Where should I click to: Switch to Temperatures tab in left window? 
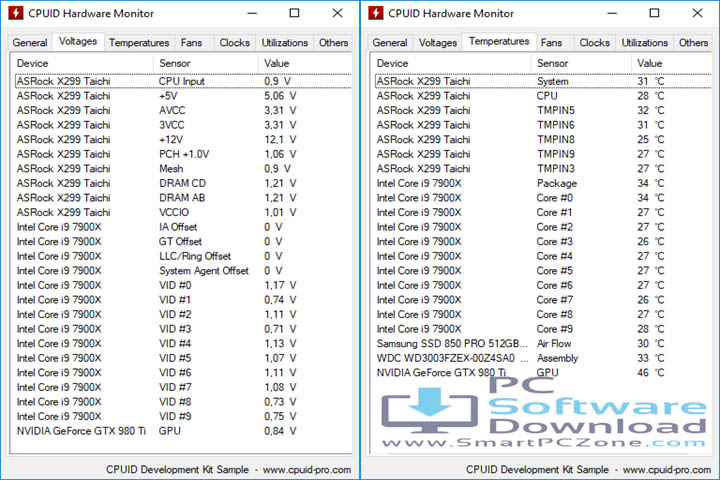[139, 43]
